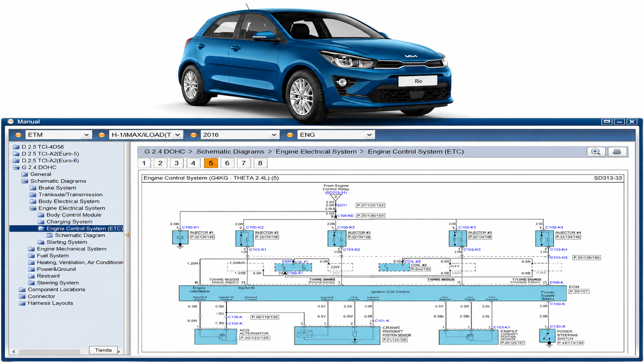Image resolution: width=644 pixels, height=362 pixels.
Task: Select the Connector item in the tree
Action: tap(41, 297)
